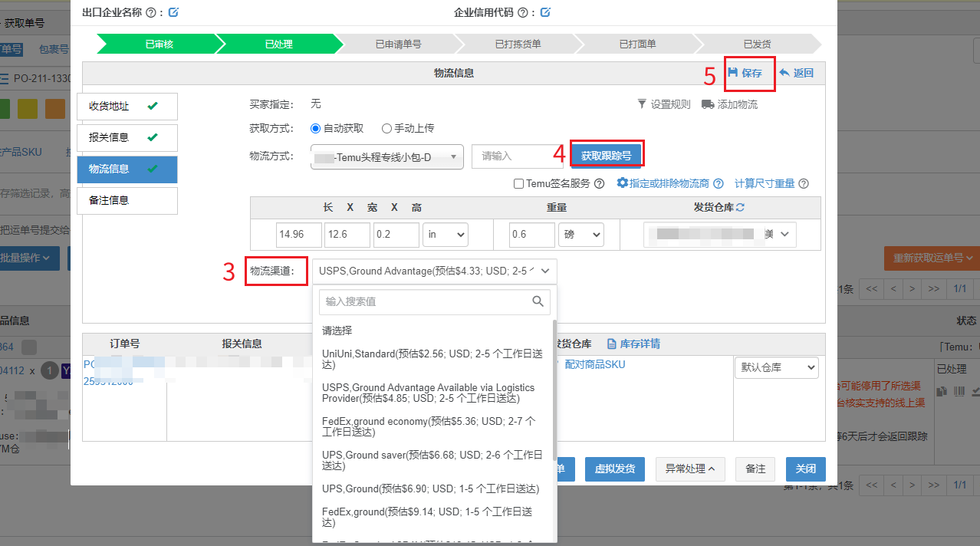Image resolution: width=980 pixels, height=546 pixels.
Task: Click the 添加物流 truck icon
Action: coord(708,104)
